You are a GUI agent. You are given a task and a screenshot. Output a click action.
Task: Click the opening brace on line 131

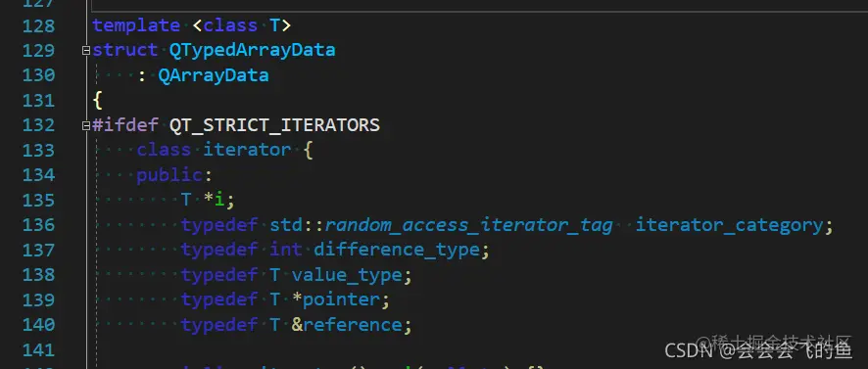97,101
